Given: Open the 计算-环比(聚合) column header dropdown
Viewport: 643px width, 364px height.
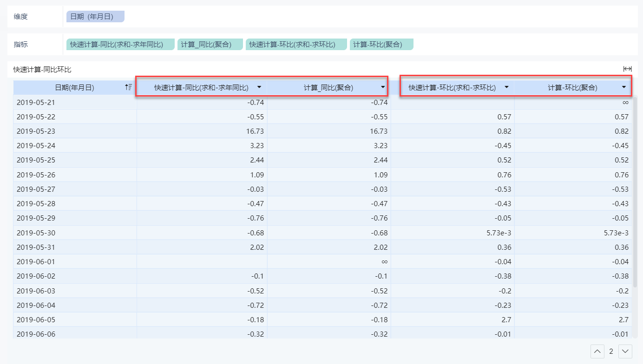Looking at the screenshot, I should 624,87.
